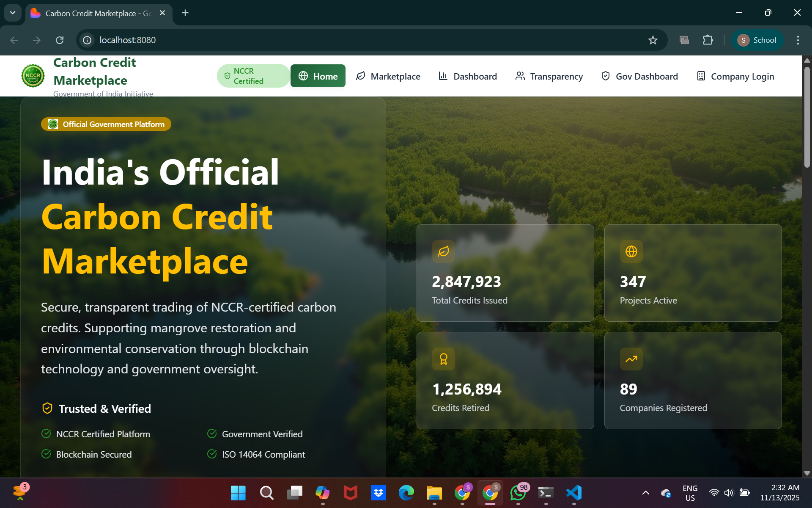
Task: Click the trending arrow icon on Companies Registered card
Action: click(631, 359)
